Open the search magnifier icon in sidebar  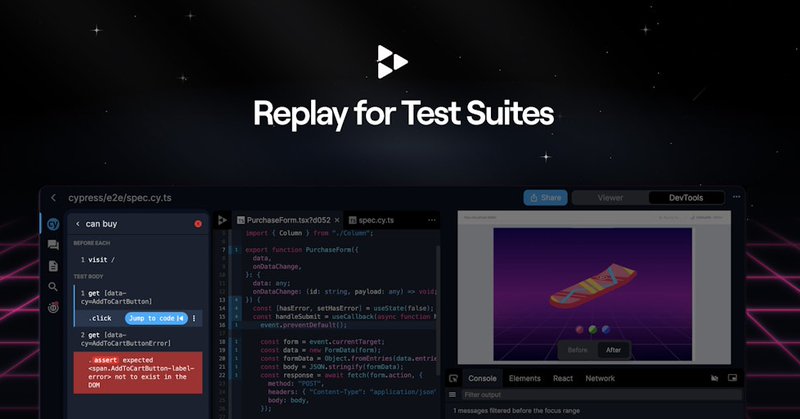click(53, 287)
